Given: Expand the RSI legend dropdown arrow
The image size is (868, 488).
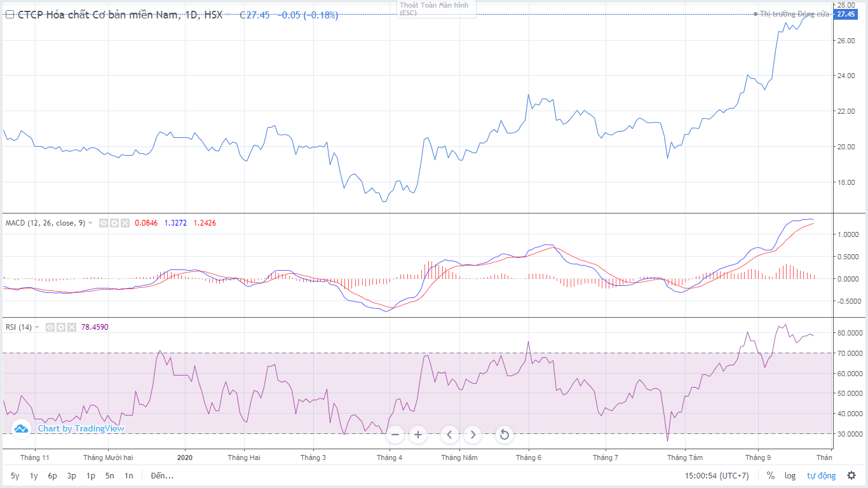Looking at the screenshot, I should point(37,327).
